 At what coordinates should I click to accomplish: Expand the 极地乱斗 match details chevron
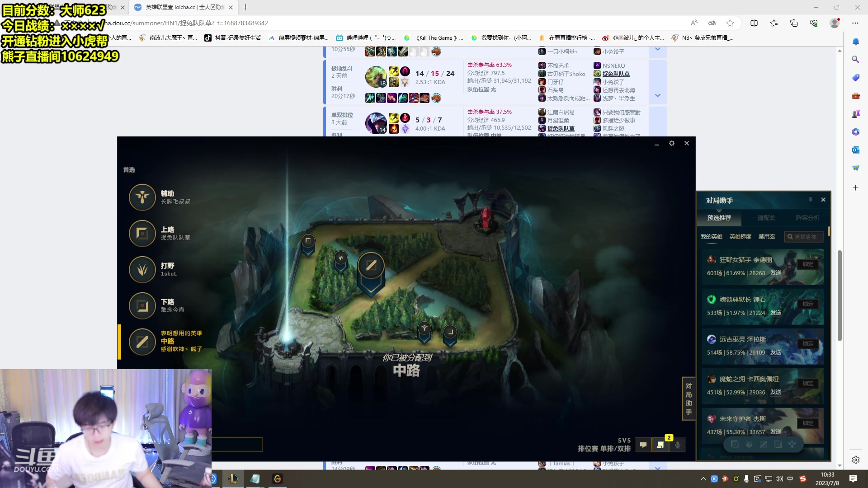click(x=658, y=95)
